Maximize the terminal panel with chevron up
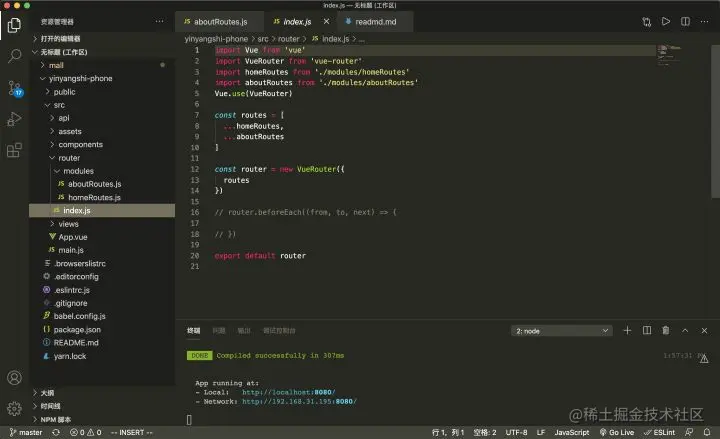This screenshot has height=439, width=720. pyautogui.click(x=685, y=331)
